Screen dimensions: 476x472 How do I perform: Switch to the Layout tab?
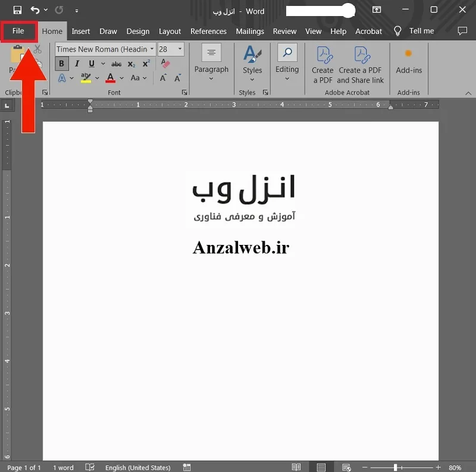(x=170, y=32)
